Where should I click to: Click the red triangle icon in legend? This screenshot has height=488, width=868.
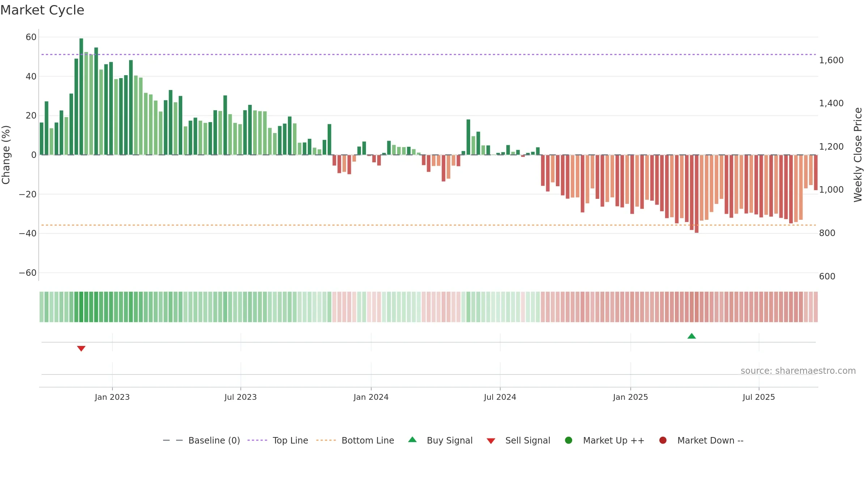pos(491,441)
